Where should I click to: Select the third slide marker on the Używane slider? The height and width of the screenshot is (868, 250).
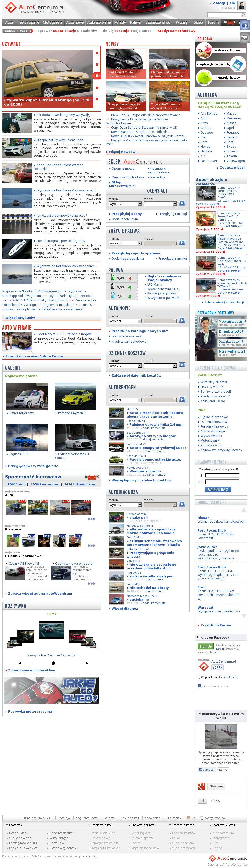(x=96, y=75)
